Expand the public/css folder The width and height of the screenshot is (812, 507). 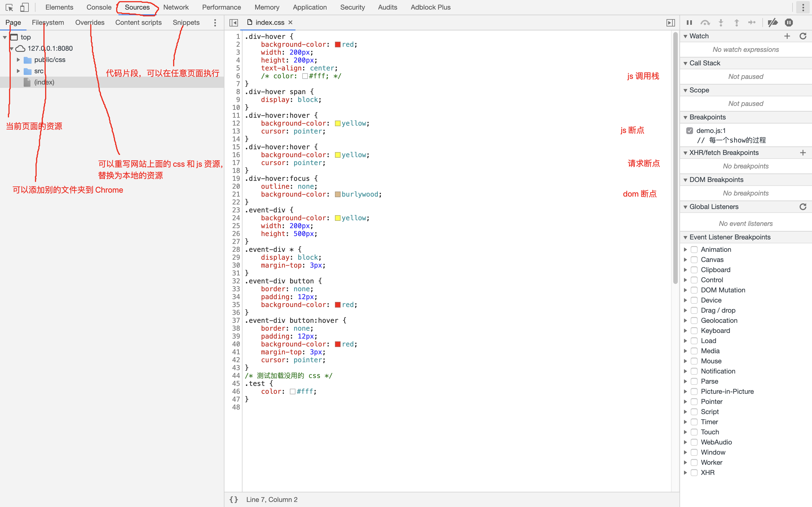pos(18,60)
